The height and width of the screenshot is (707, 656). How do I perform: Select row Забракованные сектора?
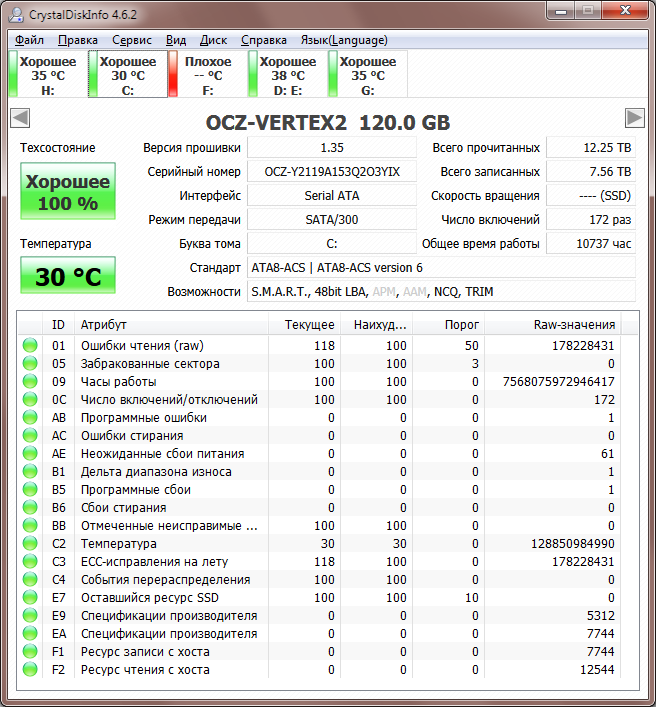click(x=328, y=363)
